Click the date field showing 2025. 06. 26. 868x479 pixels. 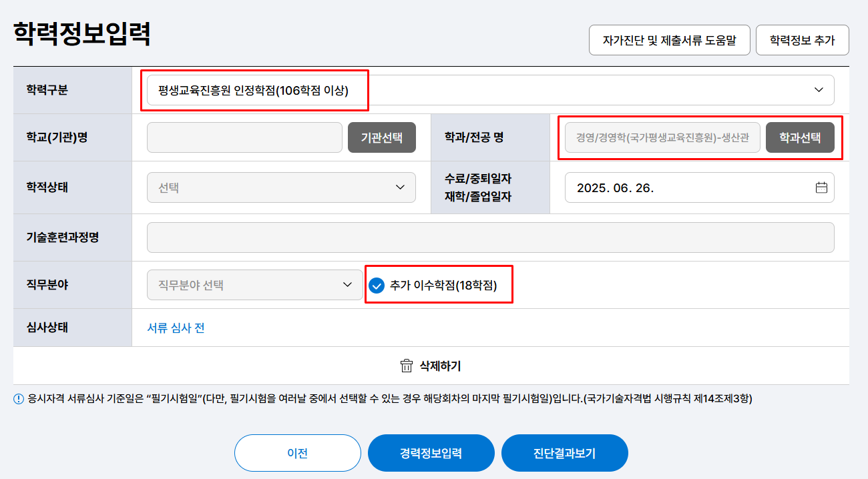(700, 187)
